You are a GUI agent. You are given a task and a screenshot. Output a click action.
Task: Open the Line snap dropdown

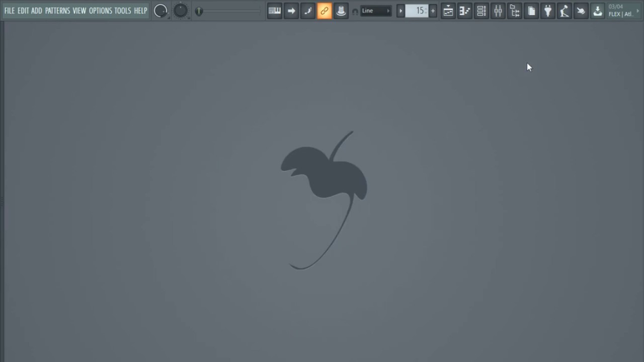[x=376, y=11]
